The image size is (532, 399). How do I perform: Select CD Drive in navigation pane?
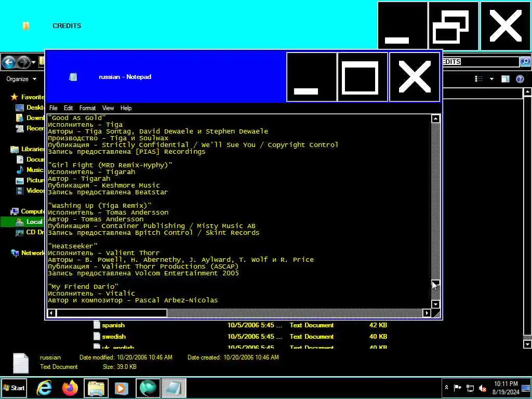pos(31,232)
